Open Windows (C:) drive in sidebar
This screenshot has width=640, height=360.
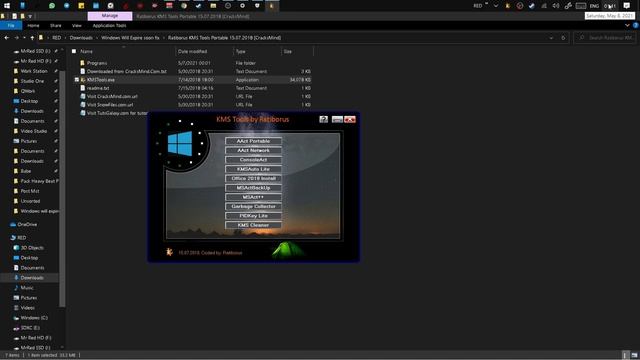(x=34, y=318)
